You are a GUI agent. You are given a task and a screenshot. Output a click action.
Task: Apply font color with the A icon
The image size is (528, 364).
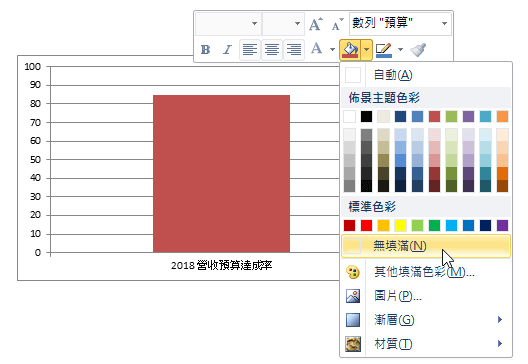click(317, 49)
